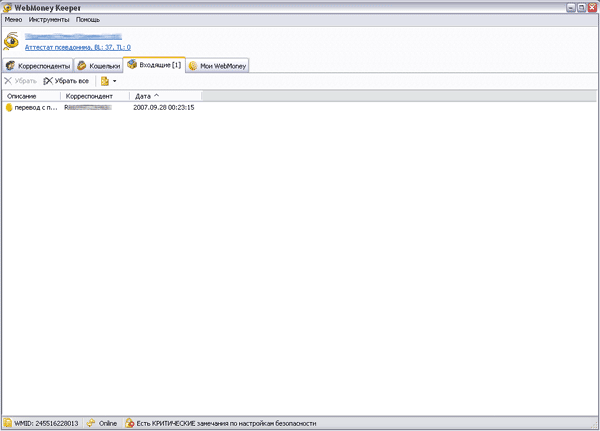
Task: Open the КРИТИЧЕСКИЕ замечания security message
Action: coord(226,423)
